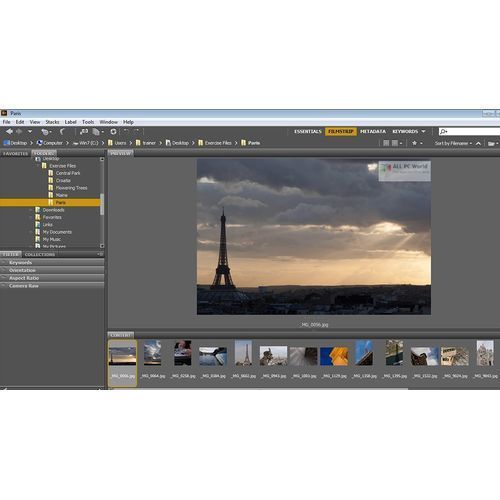Click the Review Mode refine icon in toolbar
The height and width of the screenshot is (500, 500).
[x=84, y=131]
